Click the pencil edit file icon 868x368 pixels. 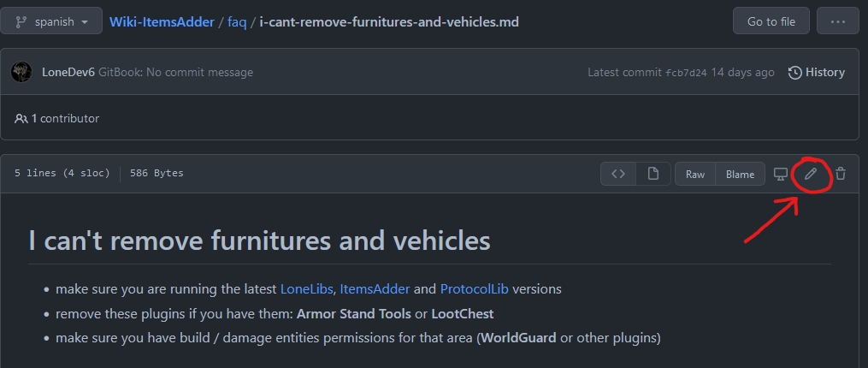(810, 174)
